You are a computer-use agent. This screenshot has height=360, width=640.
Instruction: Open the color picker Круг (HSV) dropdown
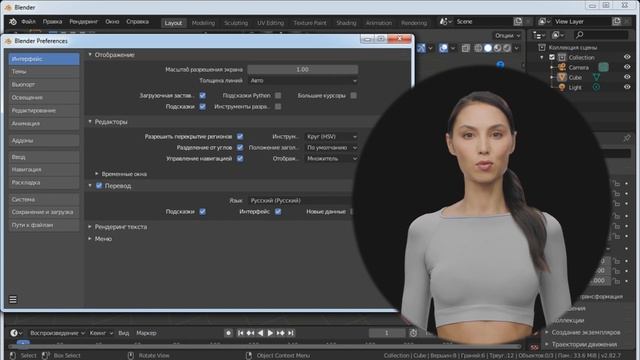pyautogui.click(x=331, y=136)
